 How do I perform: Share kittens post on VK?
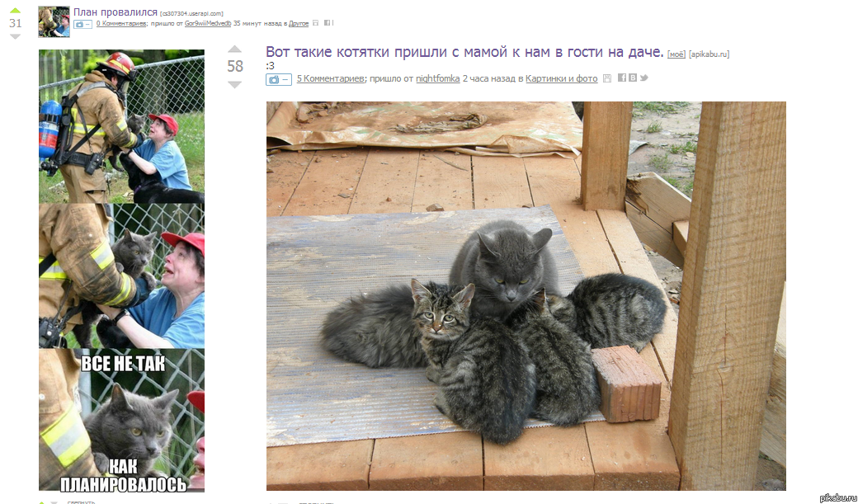pos(633,78)
